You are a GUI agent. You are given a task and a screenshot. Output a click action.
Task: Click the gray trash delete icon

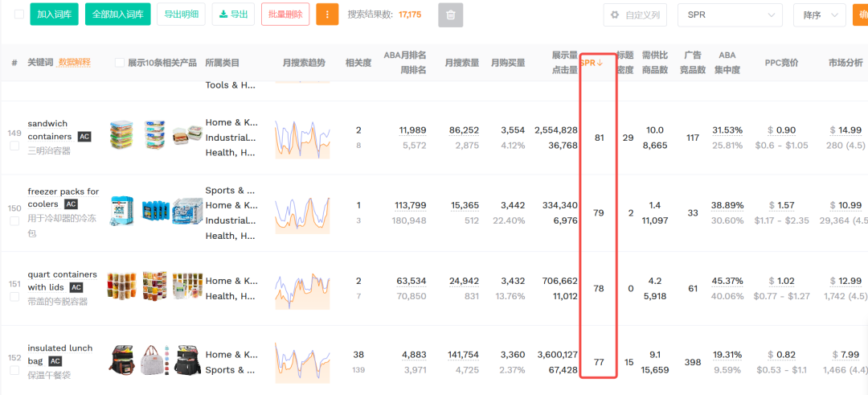pyautogui.click(x=450, y=14)
